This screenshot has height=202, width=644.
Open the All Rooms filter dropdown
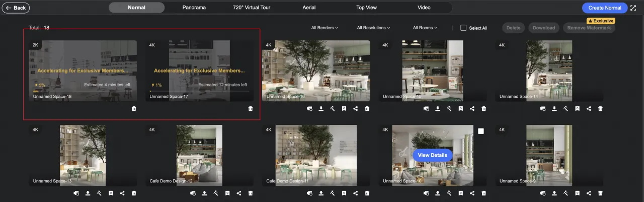(x=425, y=28)
